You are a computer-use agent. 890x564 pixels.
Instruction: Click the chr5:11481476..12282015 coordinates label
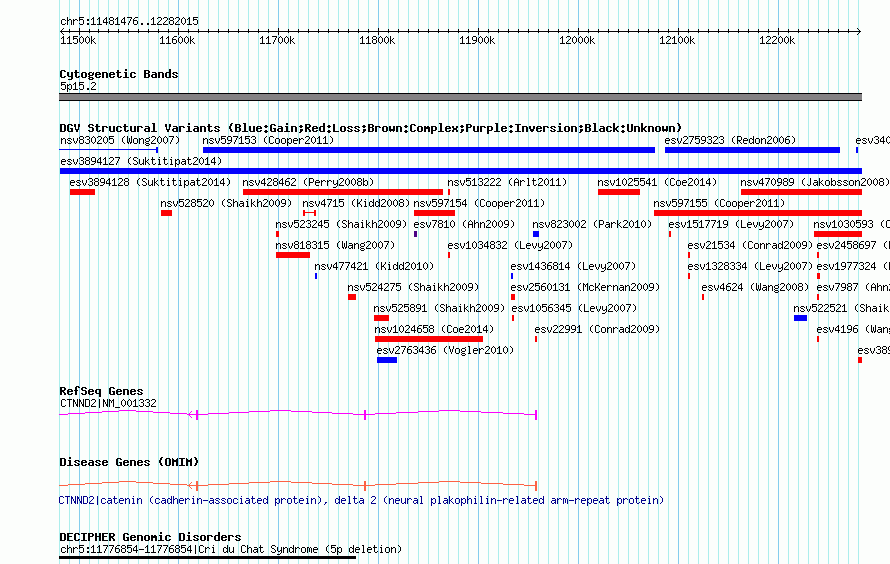pos(129,21)
